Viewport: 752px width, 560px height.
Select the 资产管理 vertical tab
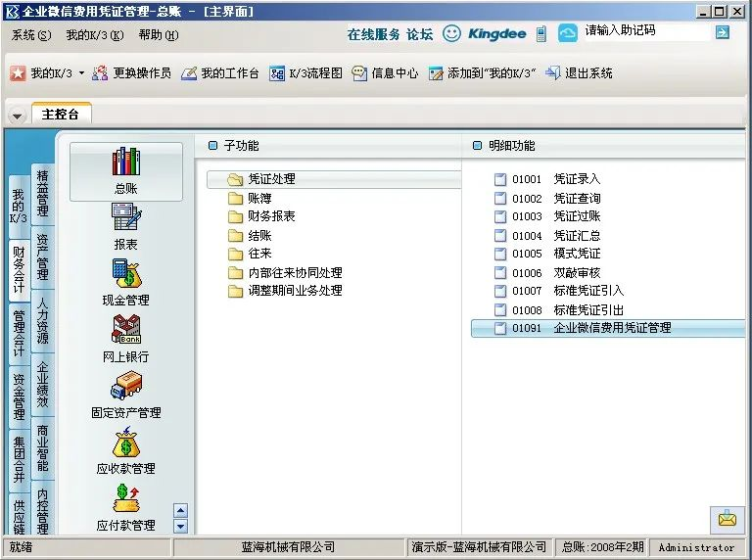point(43,257)
